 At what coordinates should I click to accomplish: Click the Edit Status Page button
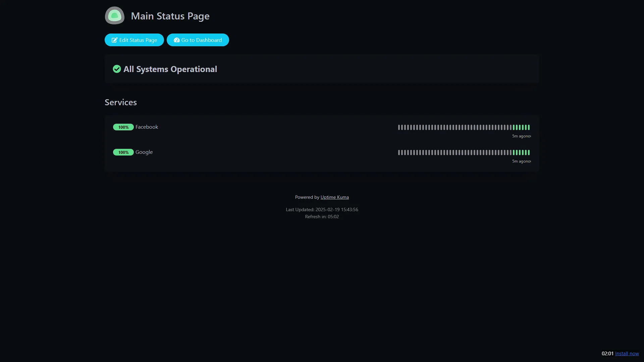coord(134,40)
